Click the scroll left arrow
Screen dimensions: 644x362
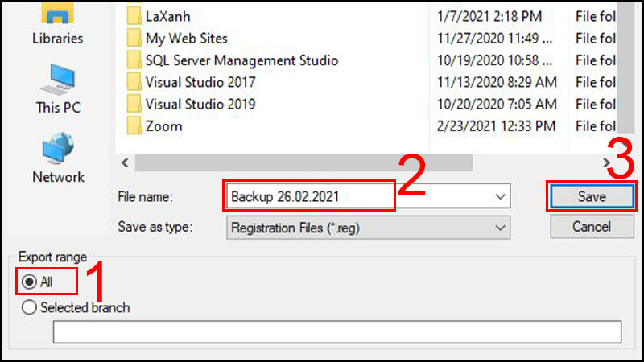(126, 163)
